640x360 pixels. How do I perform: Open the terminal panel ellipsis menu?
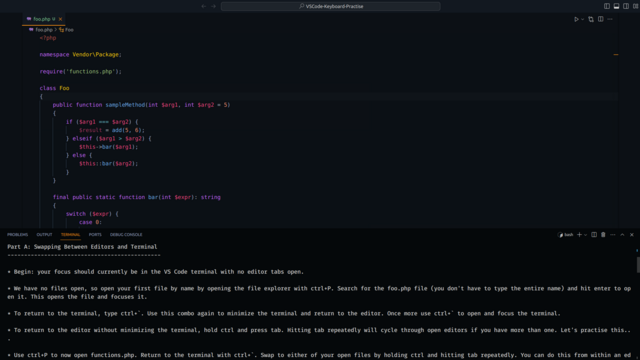613,235
